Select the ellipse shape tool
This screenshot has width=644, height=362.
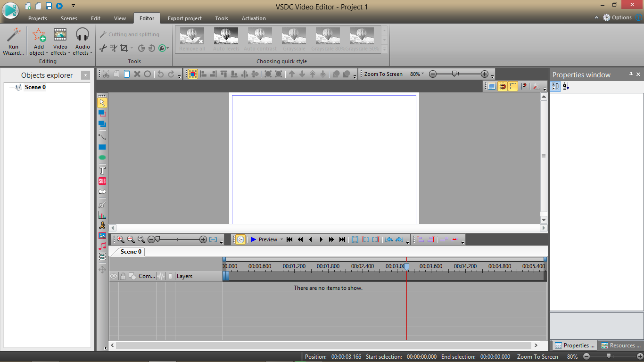coord(102,158)
